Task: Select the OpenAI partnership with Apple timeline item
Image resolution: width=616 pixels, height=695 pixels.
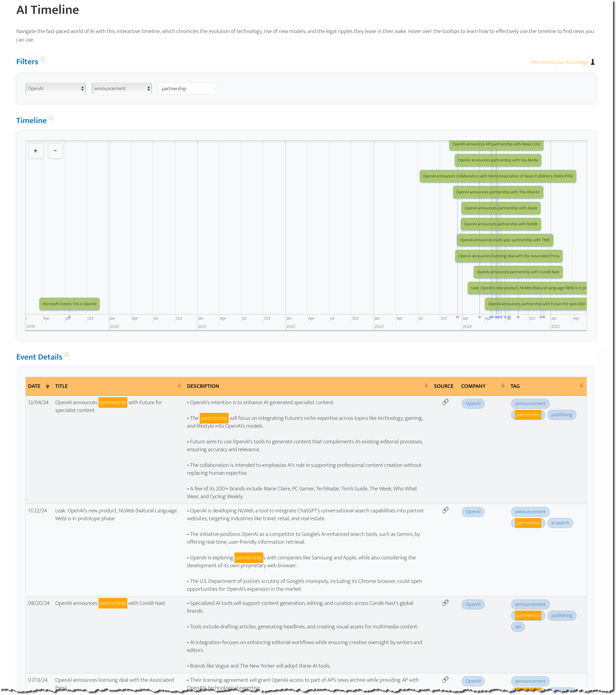Action: [500, 208]
